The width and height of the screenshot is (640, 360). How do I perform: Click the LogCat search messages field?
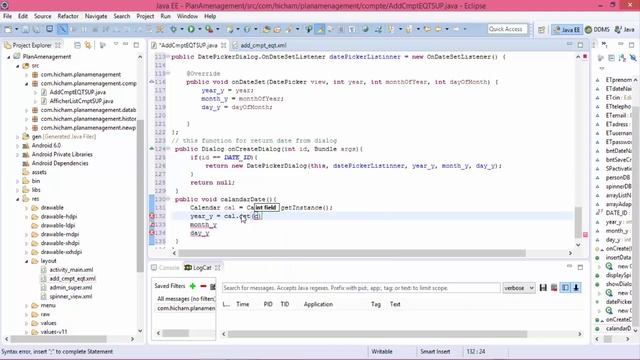(x=361, y=288)
